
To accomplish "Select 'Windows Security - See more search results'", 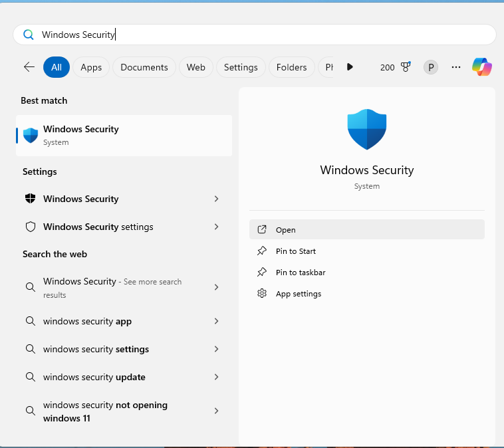I will pos(112,287).
